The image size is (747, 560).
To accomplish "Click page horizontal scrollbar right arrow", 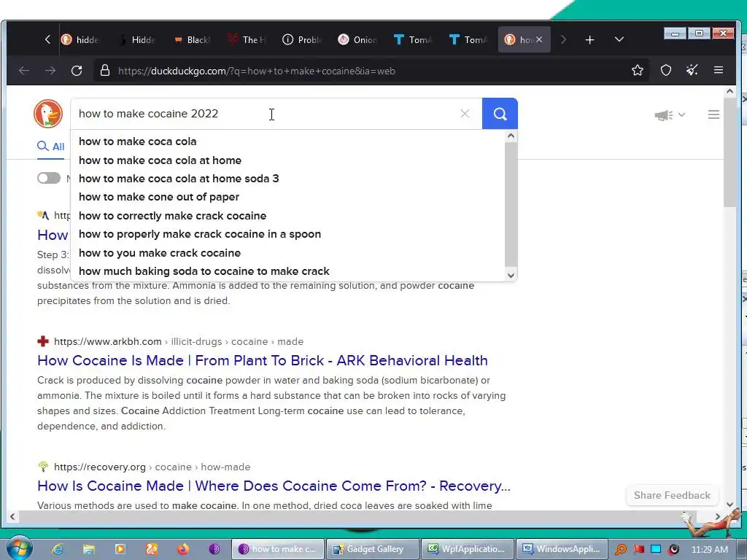I will (x=718, y=517).
